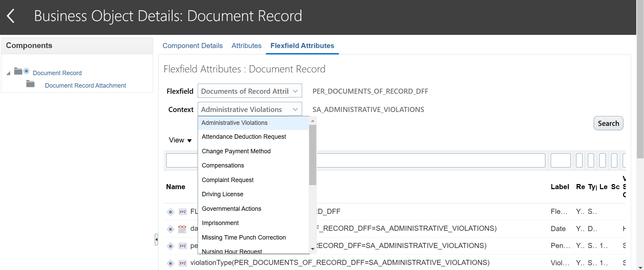644x270 pixels.
Task: Click the XYZ type icon in the Fle… row
Action: tap(182, 212)
